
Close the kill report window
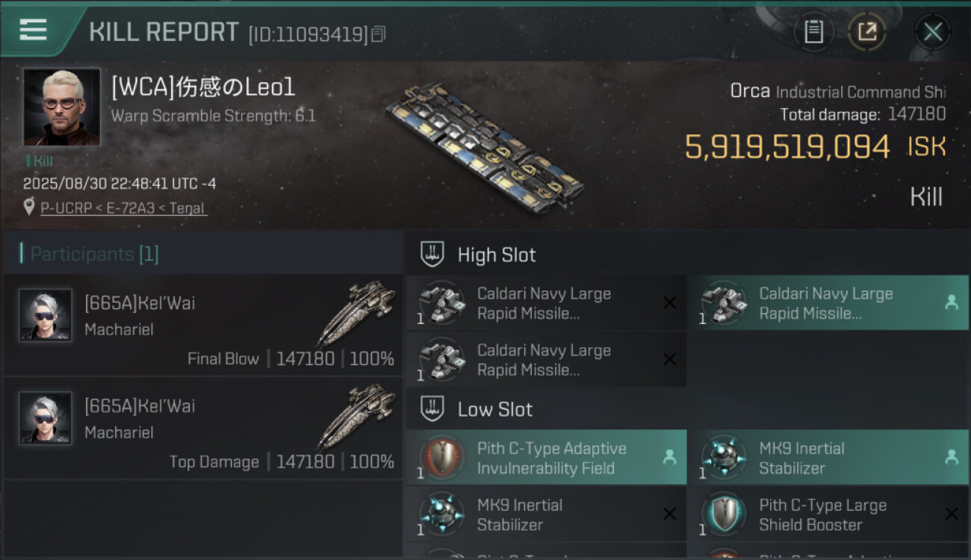coord(932,32)
